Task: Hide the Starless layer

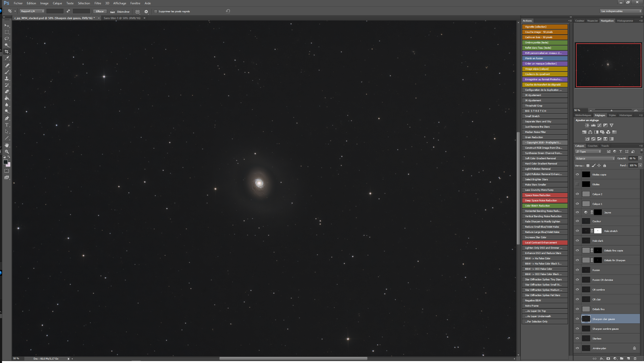Action: pyautogui.click(x=577, y=338)
